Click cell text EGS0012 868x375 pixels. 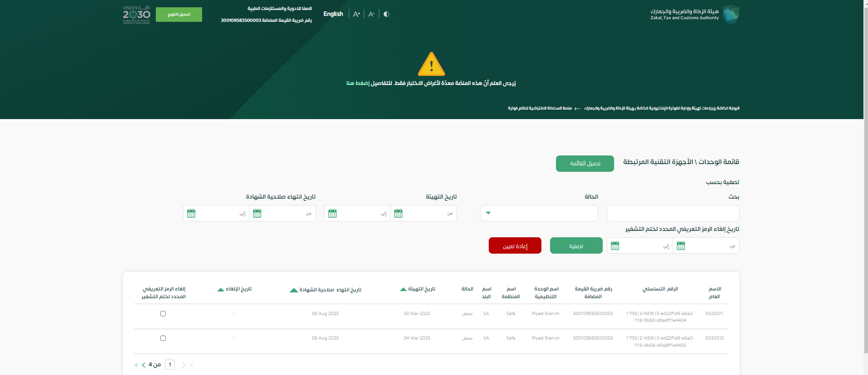[x=714, y=338]
